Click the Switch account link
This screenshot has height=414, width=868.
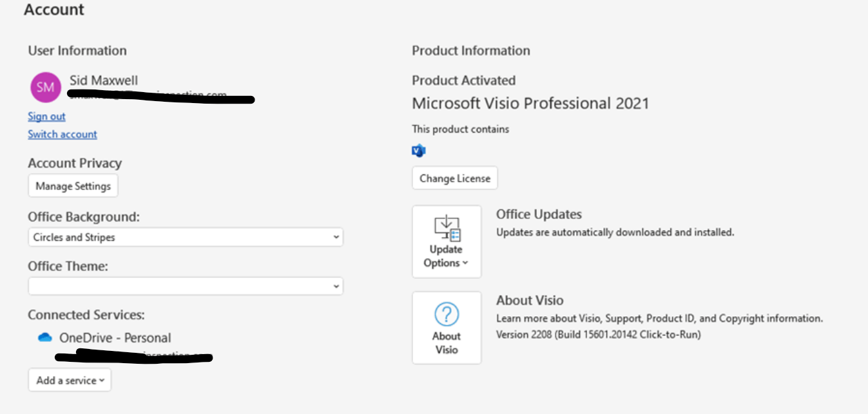pyautogui.click(x=63, y=134)
